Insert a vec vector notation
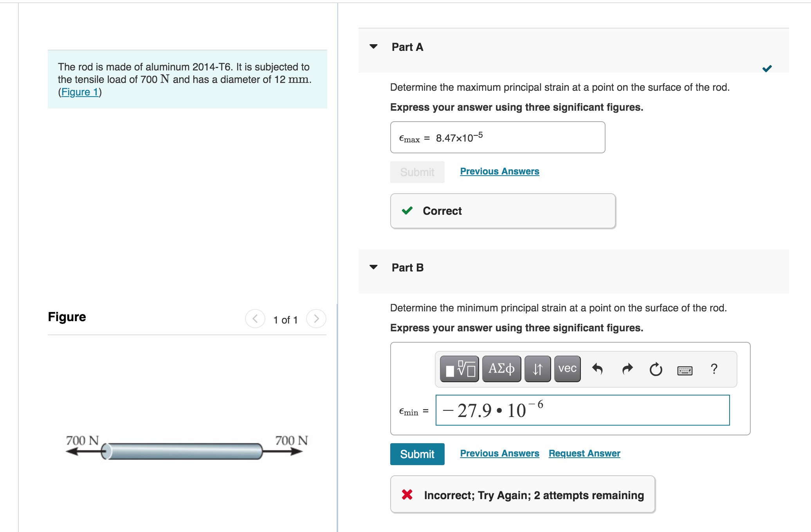The height and width of the screenshot is (532, 811). 567,368
